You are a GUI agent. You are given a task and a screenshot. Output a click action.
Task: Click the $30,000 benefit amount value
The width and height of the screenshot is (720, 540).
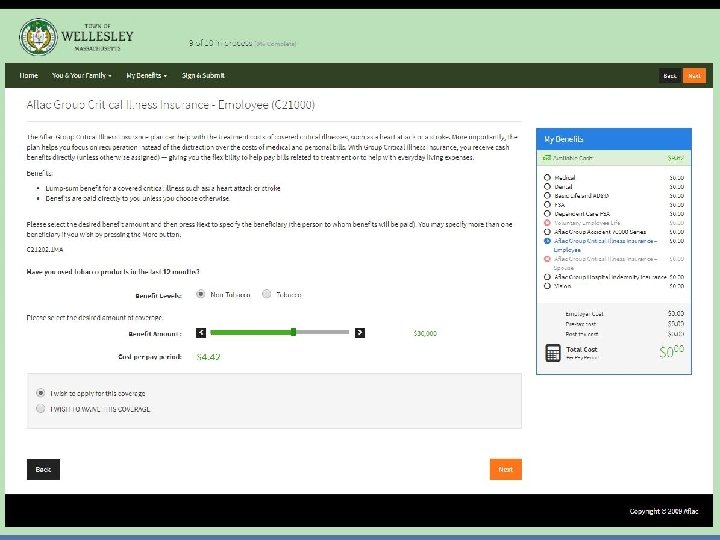(x=425, y=333)
